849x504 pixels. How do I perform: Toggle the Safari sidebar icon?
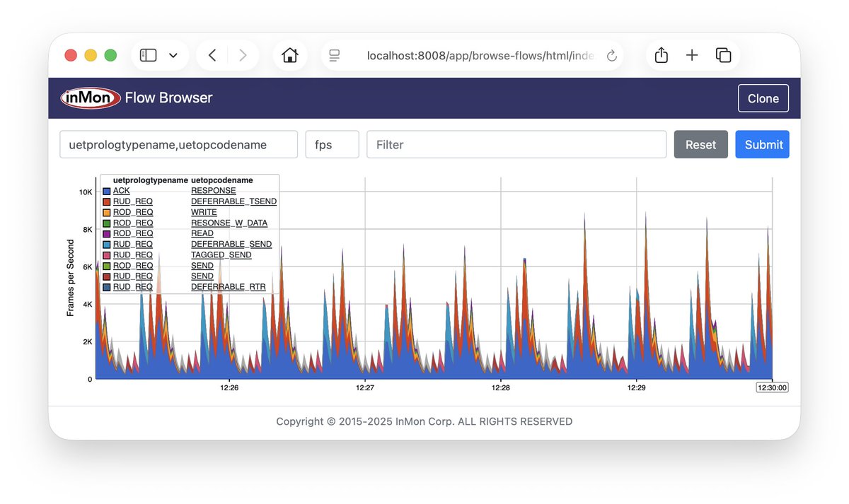pos(148,55)
